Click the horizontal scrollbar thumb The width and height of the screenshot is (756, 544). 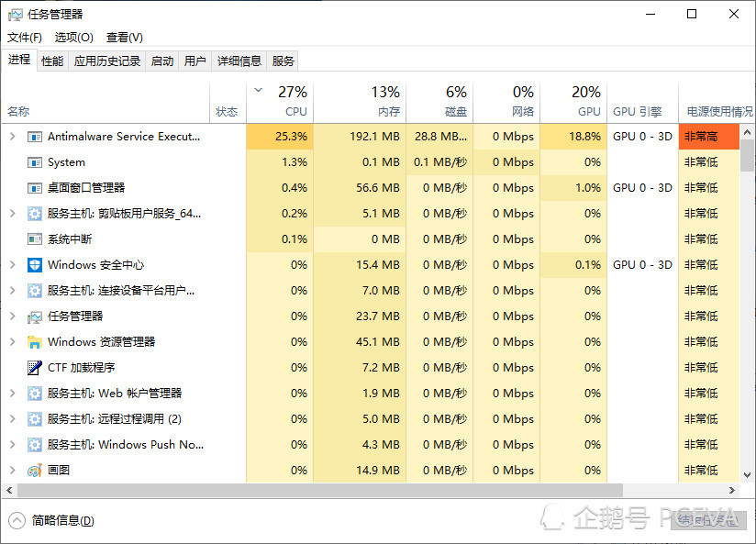click(320, 490)
